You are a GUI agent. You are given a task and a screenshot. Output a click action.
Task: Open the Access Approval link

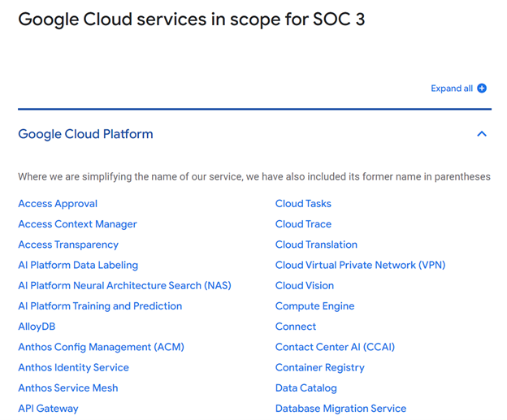[58, 204]
